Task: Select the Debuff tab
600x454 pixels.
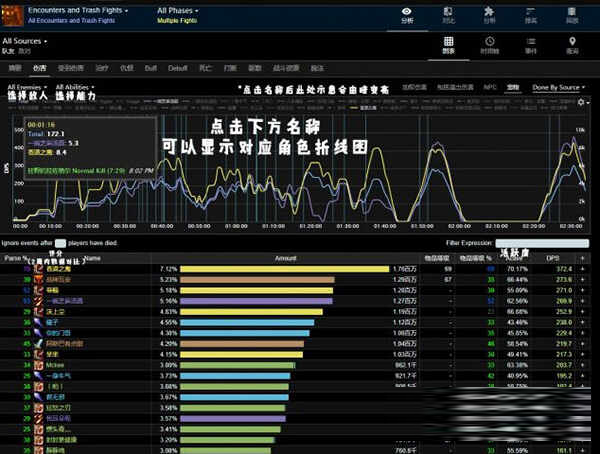Action: 177,68
